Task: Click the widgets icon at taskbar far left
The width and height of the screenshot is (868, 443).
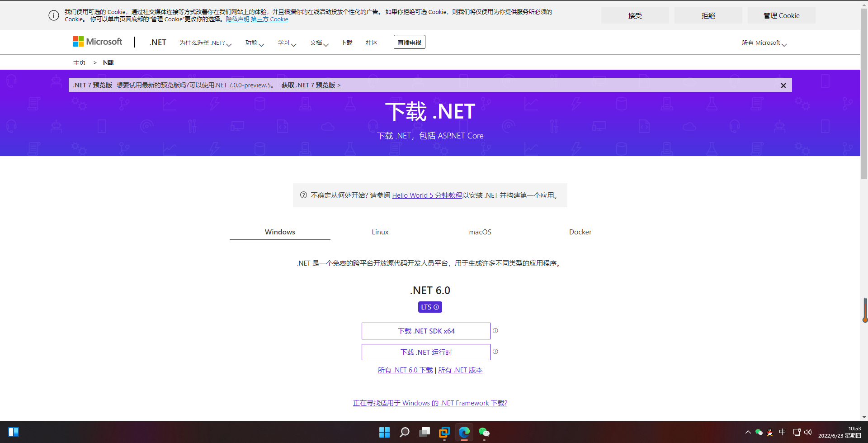Action: [x=14, y=432]
